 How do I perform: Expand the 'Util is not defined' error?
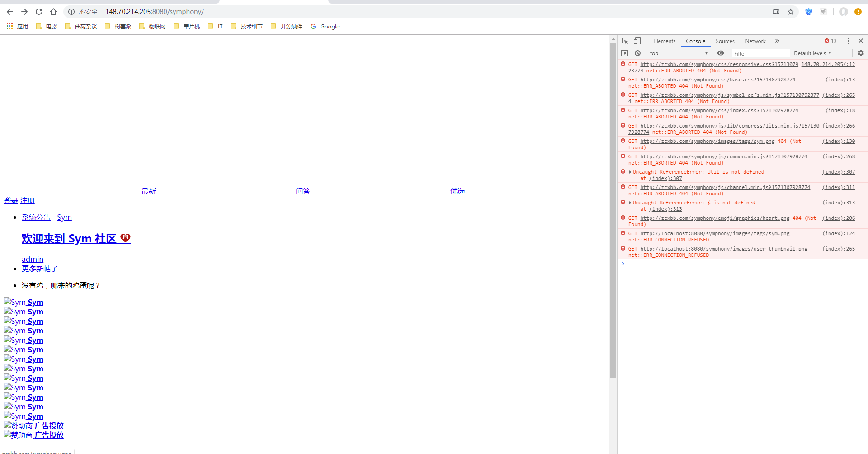(x=630, y=172)
